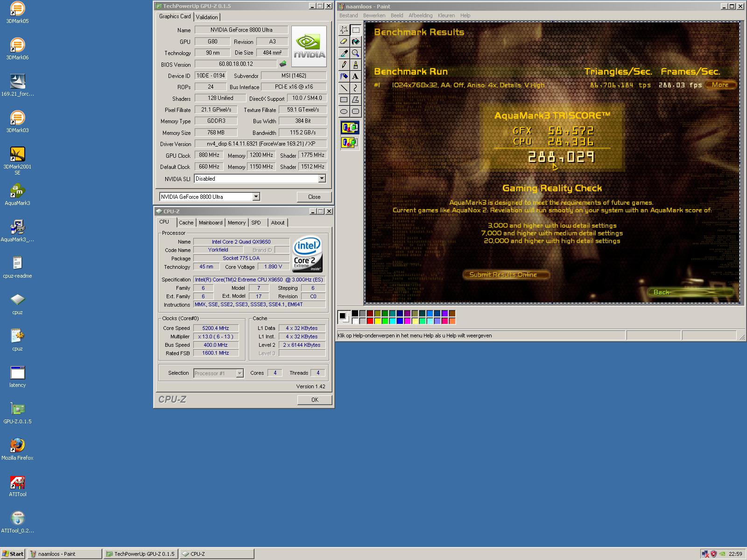
Task: Open Mozilla Firefox desktop icon
Action: coord(17,449)
